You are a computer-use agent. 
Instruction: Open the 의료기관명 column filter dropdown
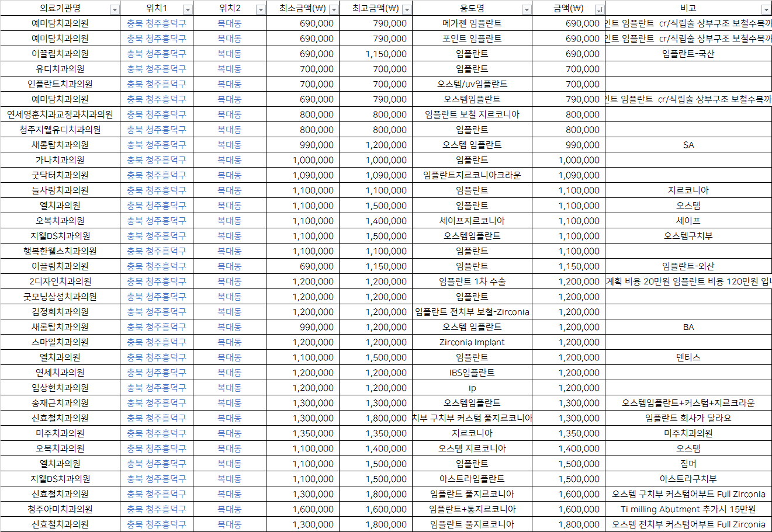click(x=114, y=9)
